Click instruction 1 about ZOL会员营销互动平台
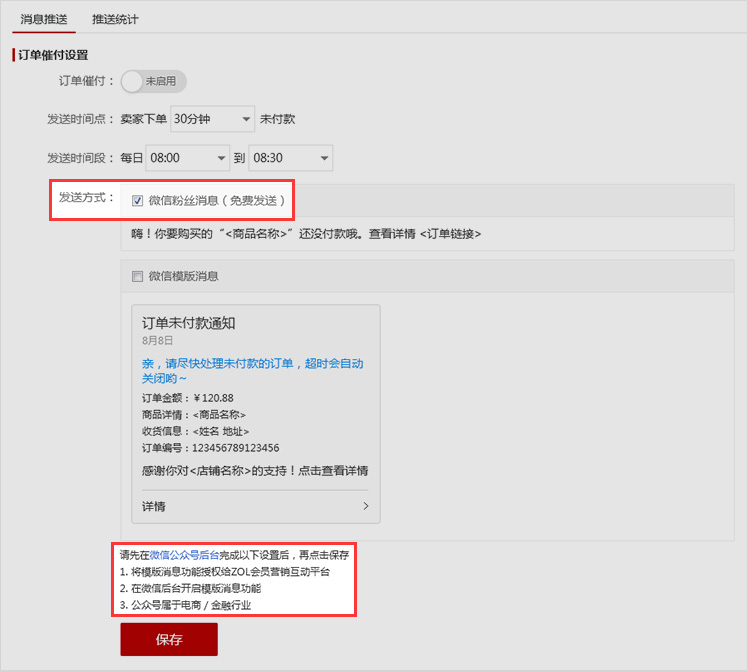 225,572
